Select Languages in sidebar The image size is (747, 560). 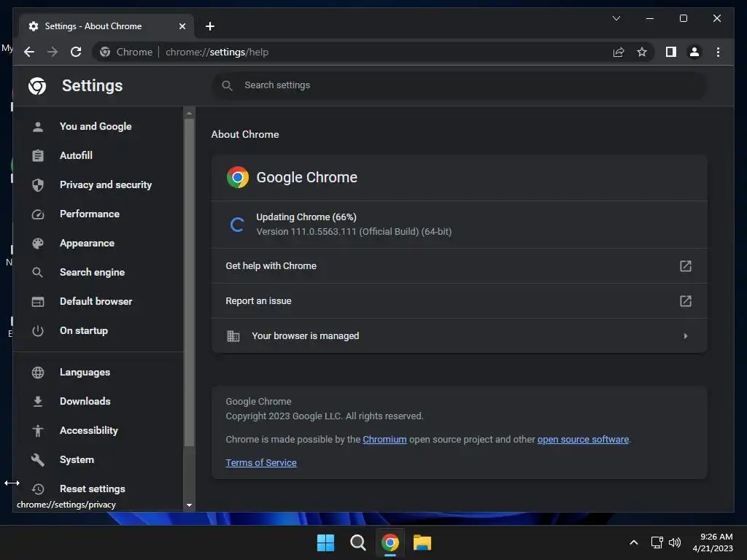[x=85, y=372]
